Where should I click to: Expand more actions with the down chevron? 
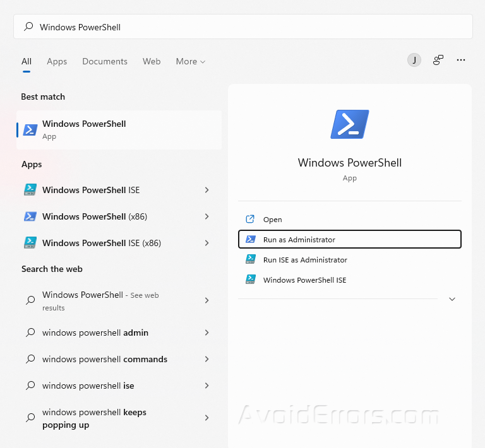pyautogui.click(x=452, y=299)
